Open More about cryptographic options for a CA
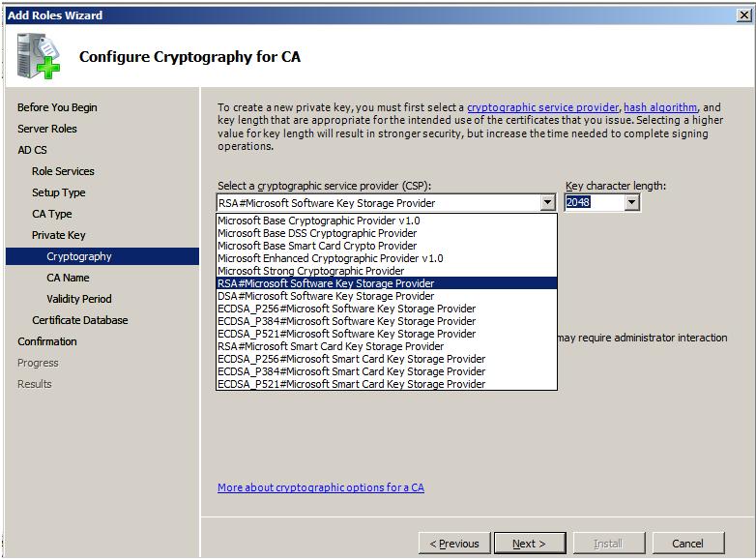Image resolution: width=756 pixels, height=560 pixels. click(x=321, y=487)
